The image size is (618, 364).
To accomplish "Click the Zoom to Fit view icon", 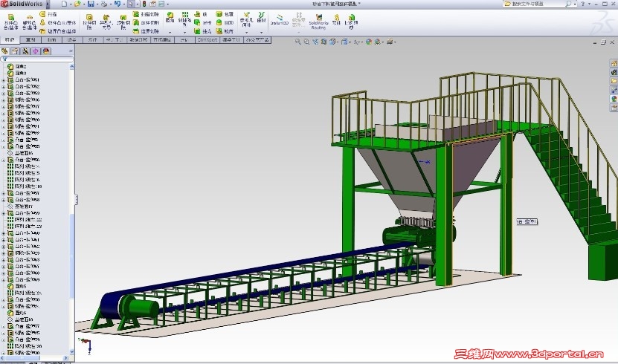I will 298,42.
